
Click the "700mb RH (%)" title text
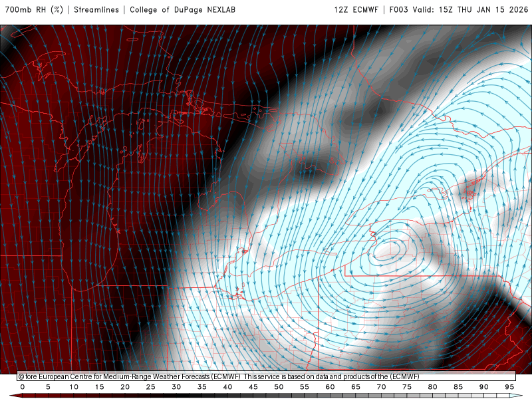pyautogui.click(x=35, y=10)
